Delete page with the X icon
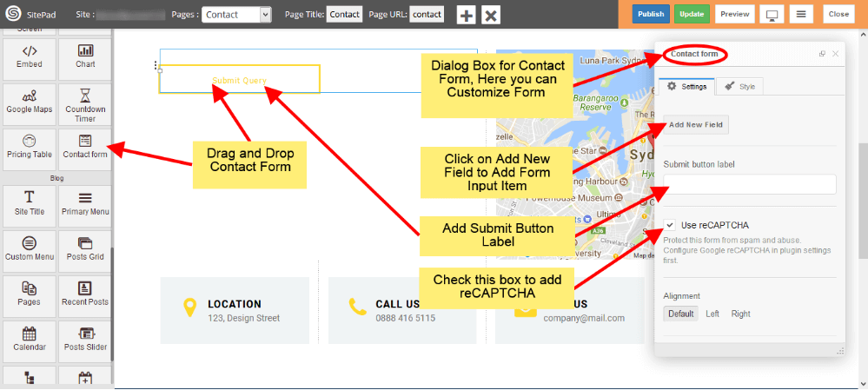Image resolution: width=868 pixels, height=390 pixels. [x=490, y=15]
